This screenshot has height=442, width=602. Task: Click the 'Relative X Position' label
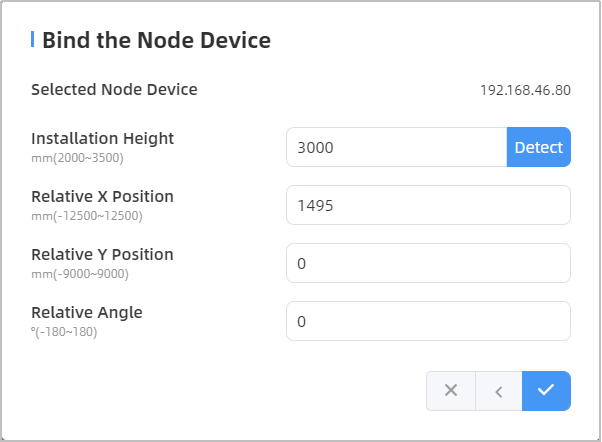[x=102, y=196]
